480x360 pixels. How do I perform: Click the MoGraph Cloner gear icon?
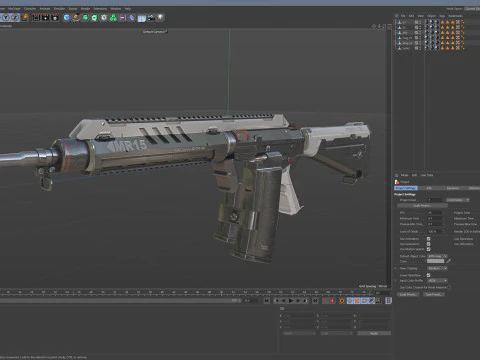[104, 17]
